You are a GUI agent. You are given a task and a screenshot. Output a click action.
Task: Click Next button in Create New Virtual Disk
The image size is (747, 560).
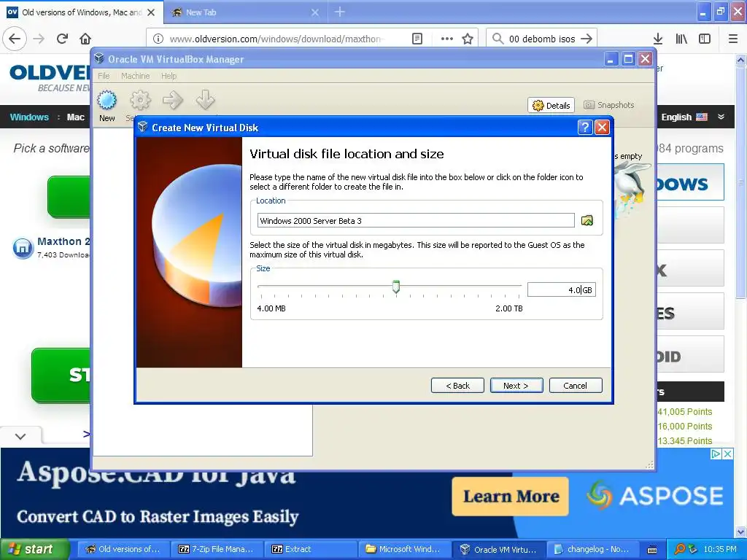516,386
